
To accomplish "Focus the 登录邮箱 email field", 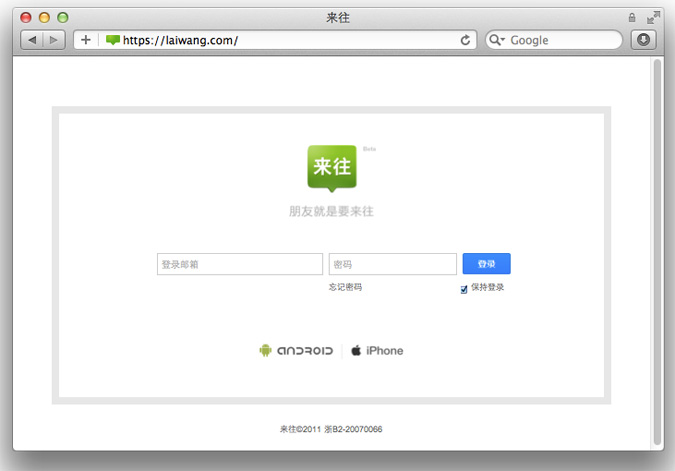I will (x=240, y=264).
